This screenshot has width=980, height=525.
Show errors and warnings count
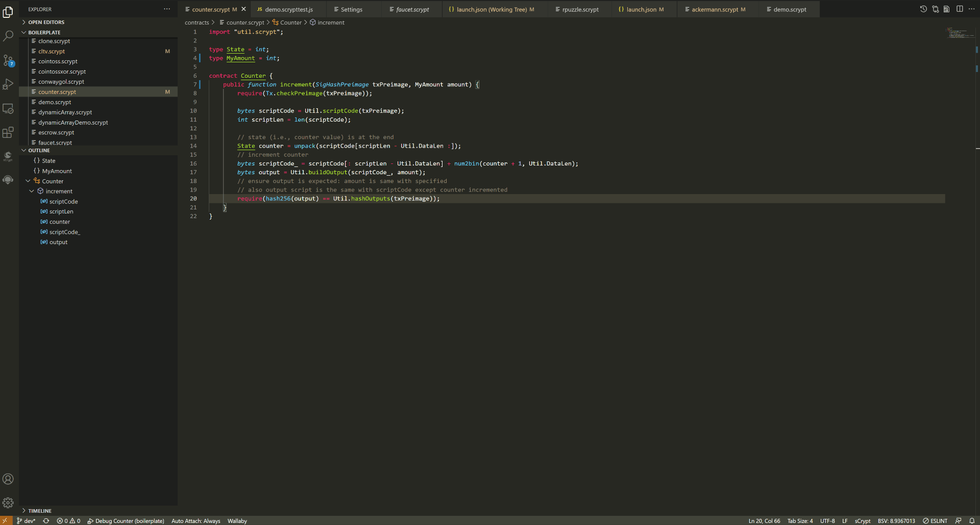68,521
